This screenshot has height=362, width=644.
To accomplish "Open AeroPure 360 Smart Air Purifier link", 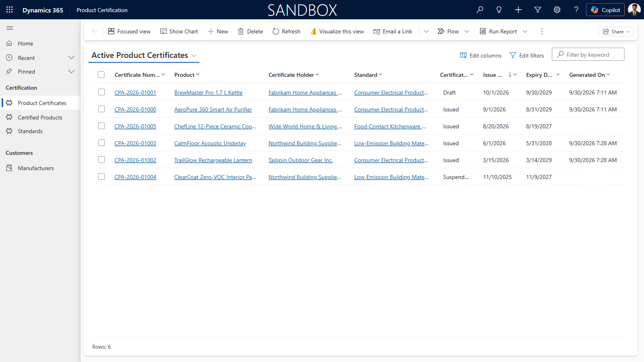I will coord(213,109).
